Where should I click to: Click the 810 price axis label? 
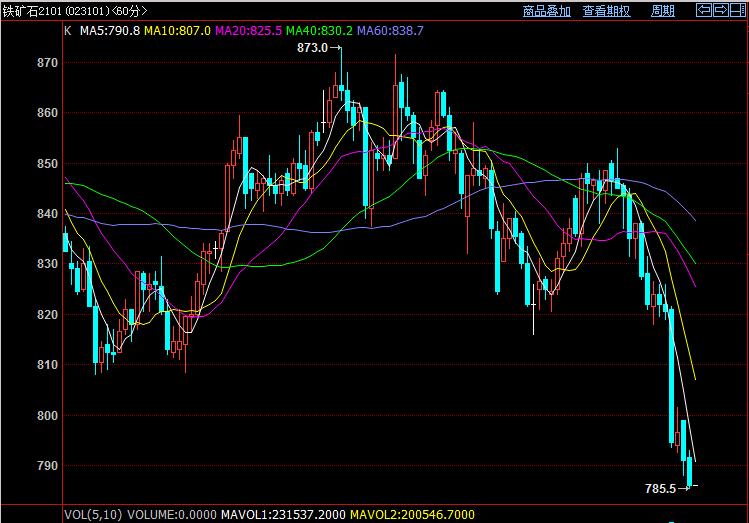(x=47, y=365)
